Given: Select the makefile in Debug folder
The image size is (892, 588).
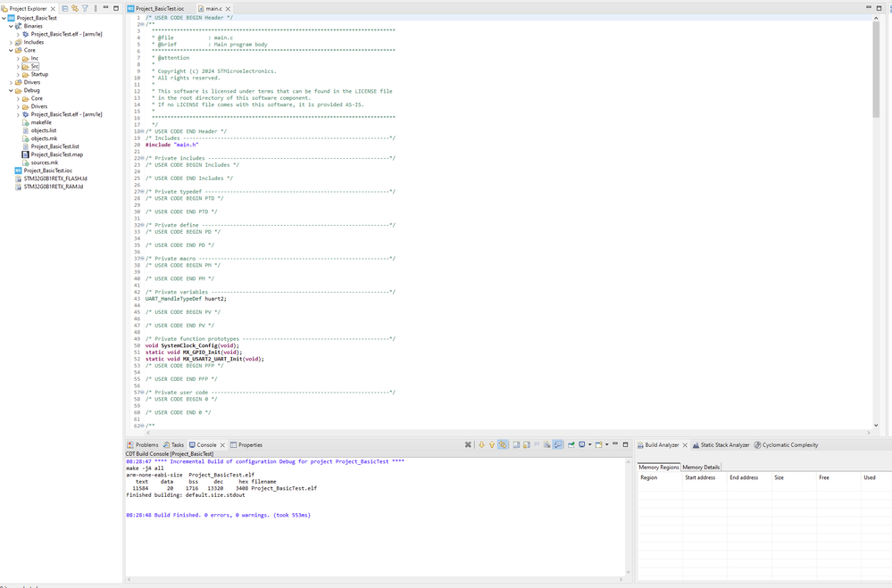Looking at the screenshot, I should [x=41, y=122].
